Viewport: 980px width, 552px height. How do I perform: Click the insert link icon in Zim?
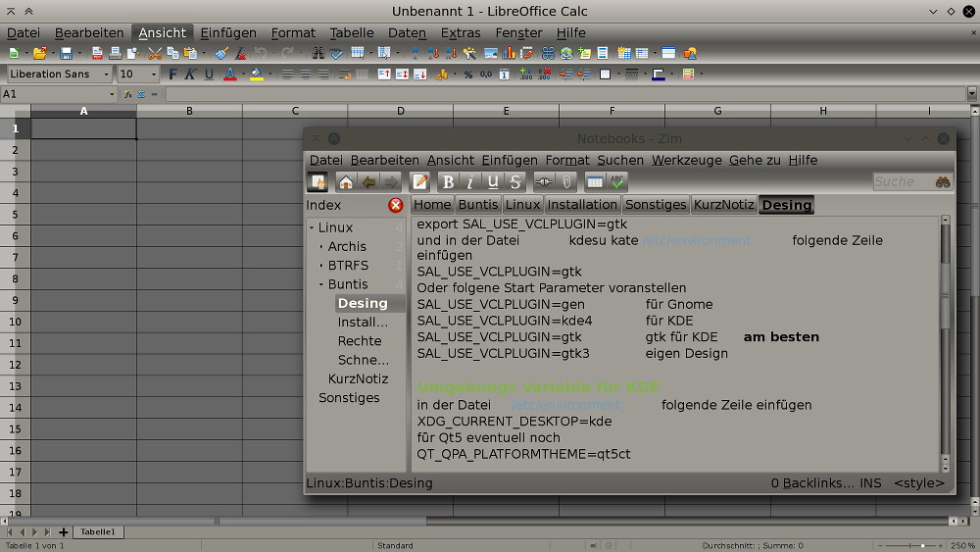[544, 182]
